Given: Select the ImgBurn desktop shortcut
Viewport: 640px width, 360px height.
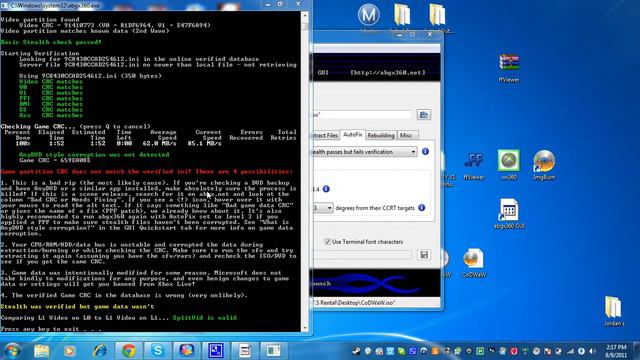Looking at the screenshot, I should pyautogui.click(x=544, y=165).
